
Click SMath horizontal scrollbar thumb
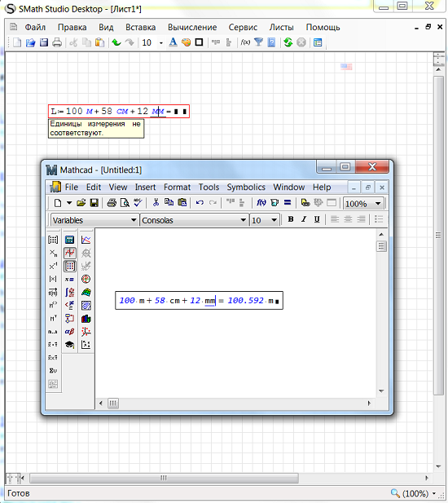(164, 478)
